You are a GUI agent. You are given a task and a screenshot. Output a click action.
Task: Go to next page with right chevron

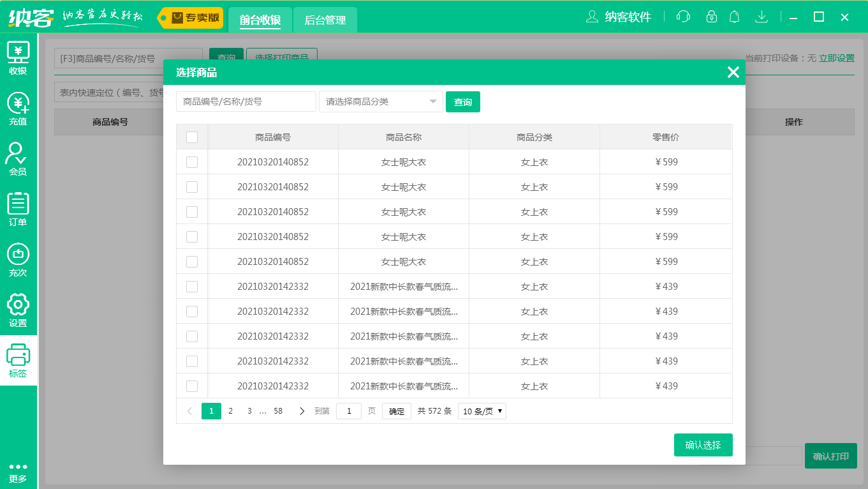302,411
